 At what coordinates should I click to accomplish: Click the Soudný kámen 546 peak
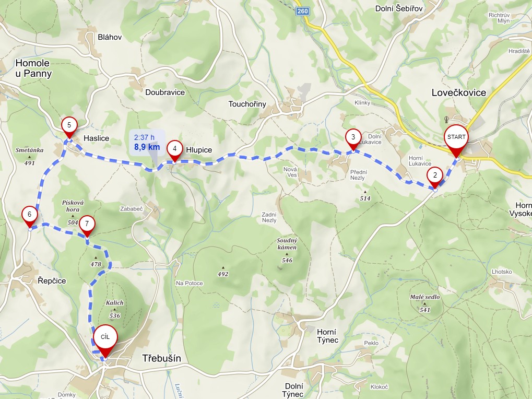[x=287, y=250]
